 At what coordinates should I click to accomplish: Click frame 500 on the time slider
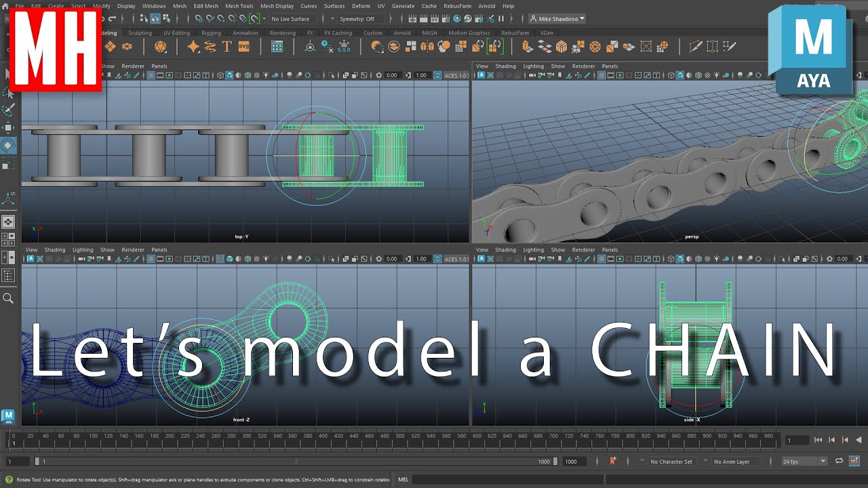pos(400,436)
